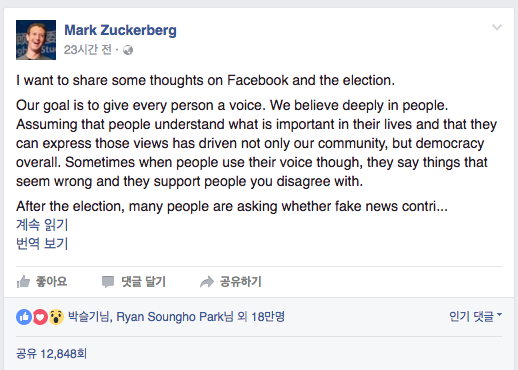The width and height of the screenshot is (518, 370).
Task: Open the Ryan Soungho Park reactions list
Action: pos(175,317)
